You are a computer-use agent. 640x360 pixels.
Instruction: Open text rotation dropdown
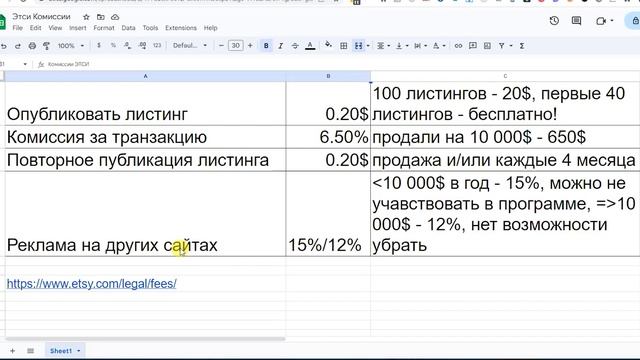tap(439, 46)
